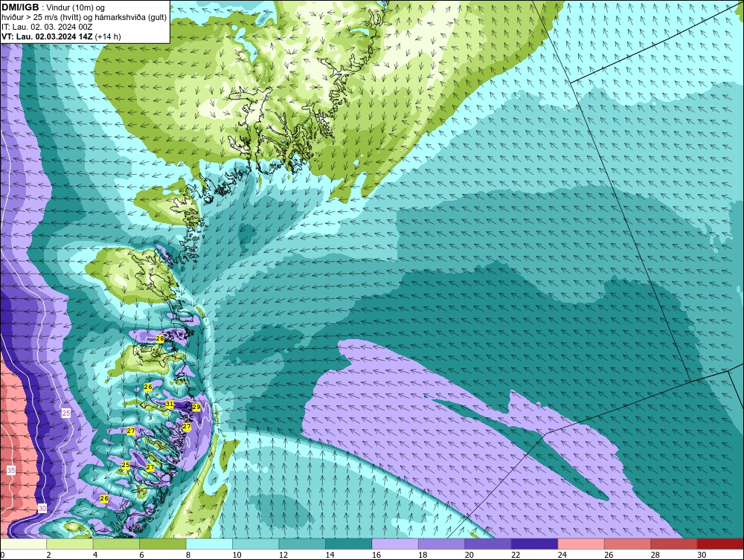Click the legend scale value 12
This screenshot has height=560, width=744.
tap(283, 555)
